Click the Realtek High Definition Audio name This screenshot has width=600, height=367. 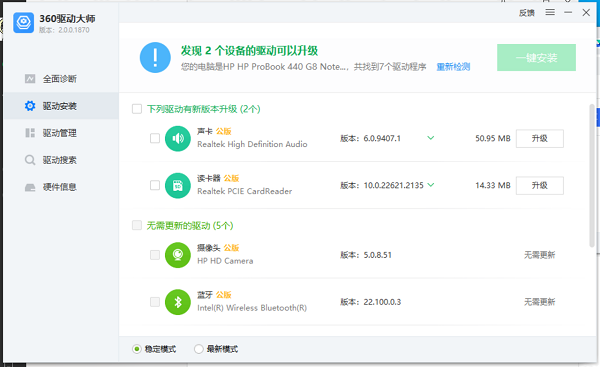coord(252,145)
